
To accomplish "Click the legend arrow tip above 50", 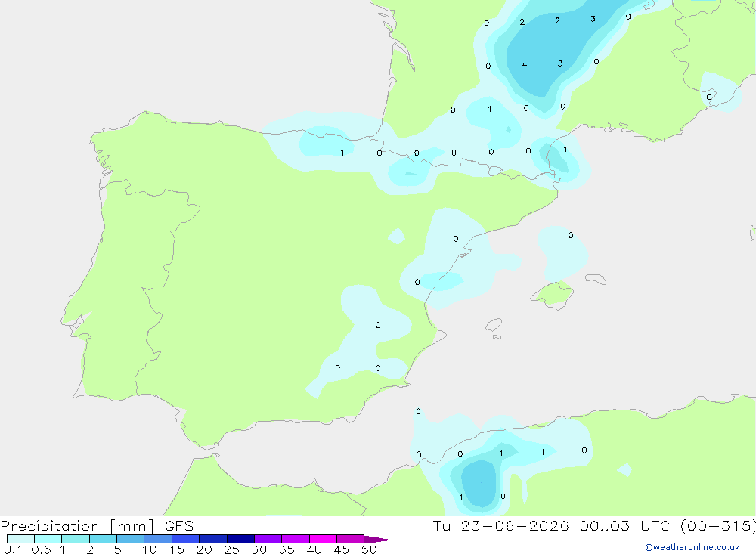I will click(378, 539).
